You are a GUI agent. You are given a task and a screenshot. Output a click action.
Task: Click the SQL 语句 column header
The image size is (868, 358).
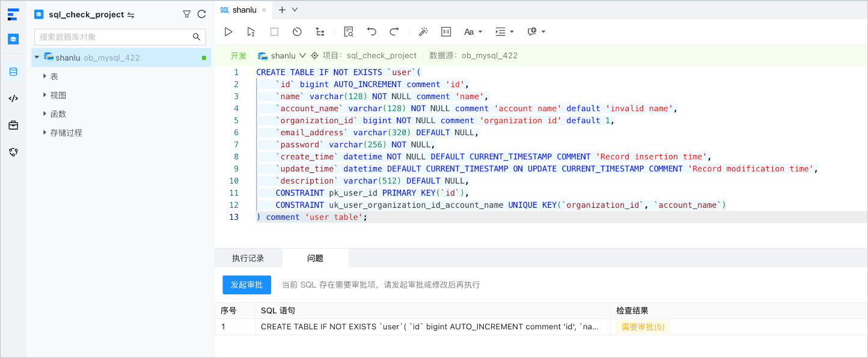[278, 311]
